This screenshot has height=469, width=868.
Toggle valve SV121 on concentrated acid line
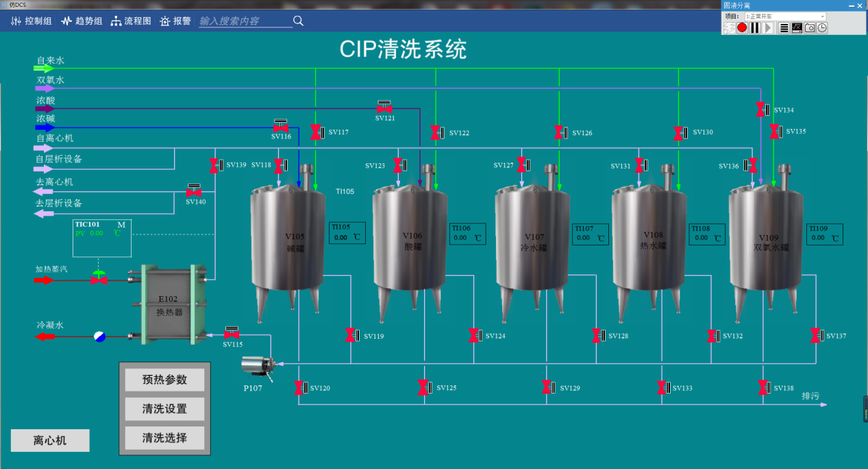point(384,108)
